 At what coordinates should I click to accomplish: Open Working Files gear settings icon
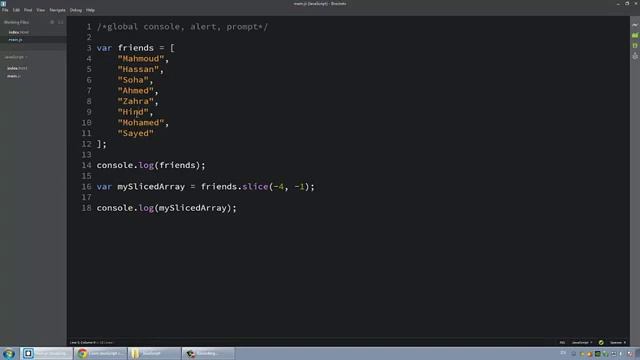(52, 22)
